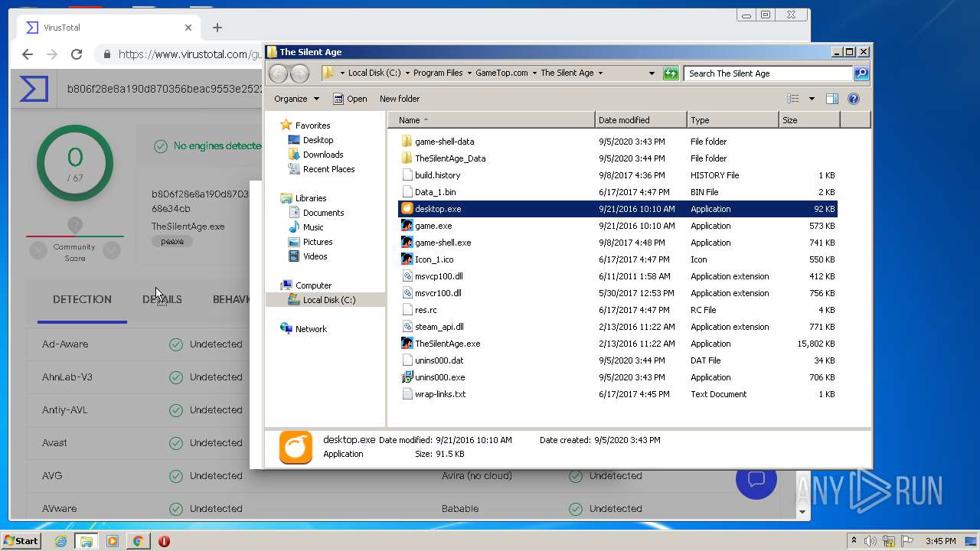The height and width of the screenshot is (551, 980).
Task: Switch to Chrome from taskbar
Action: coord(138,541)
